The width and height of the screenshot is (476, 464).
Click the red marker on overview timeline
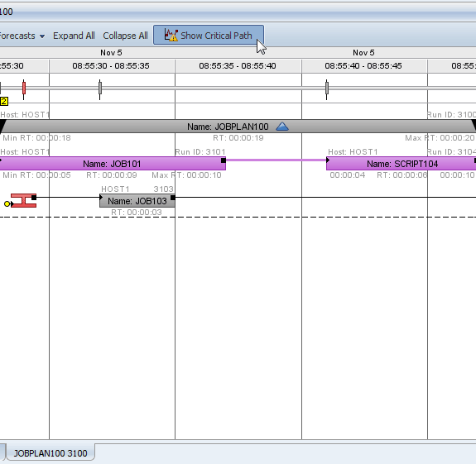[24, 88]
